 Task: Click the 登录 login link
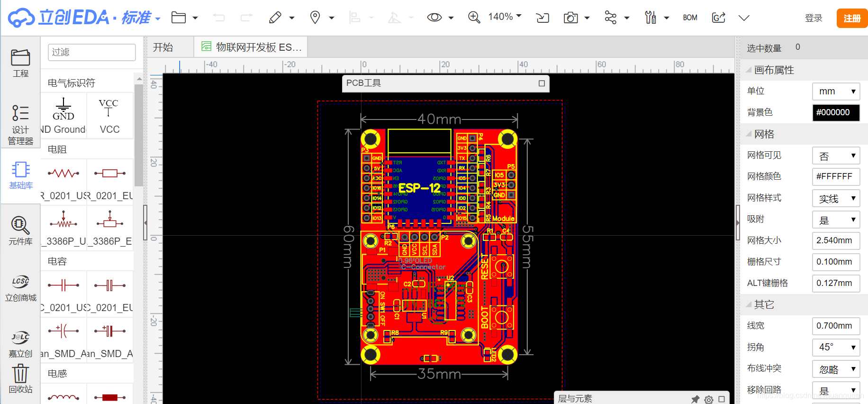[x=814, y=18]
